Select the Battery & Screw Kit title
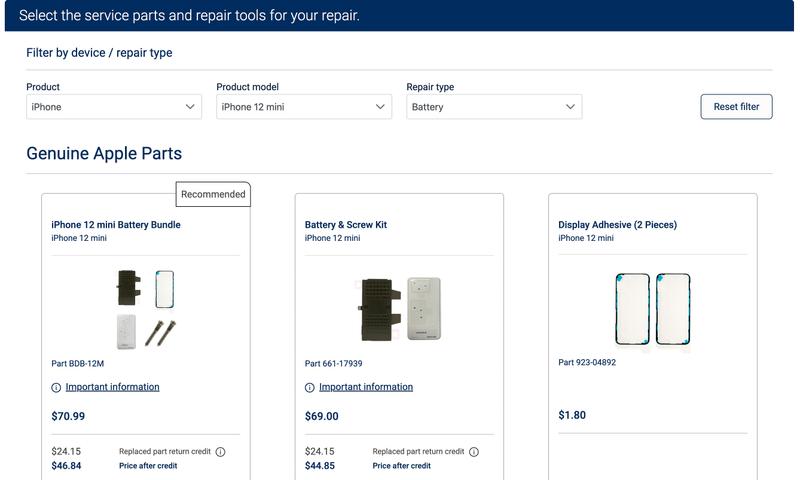The image size is (800, 480). (346, 224)
